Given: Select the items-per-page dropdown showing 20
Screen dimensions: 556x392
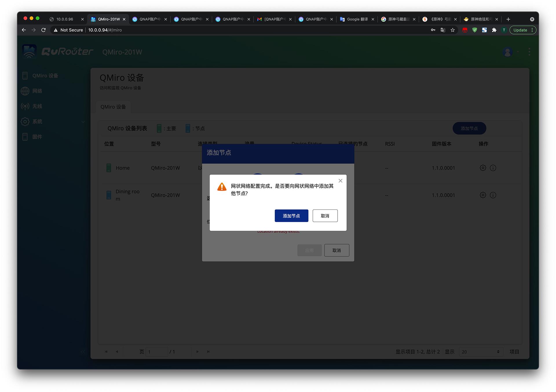Looking at the screenshot, I should click(480, 352).
